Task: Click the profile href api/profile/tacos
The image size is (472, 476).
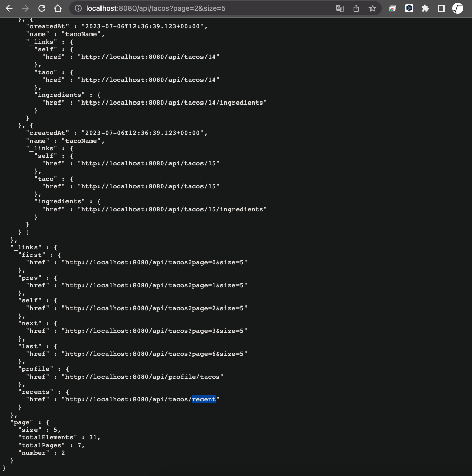Action: point(143,377)
